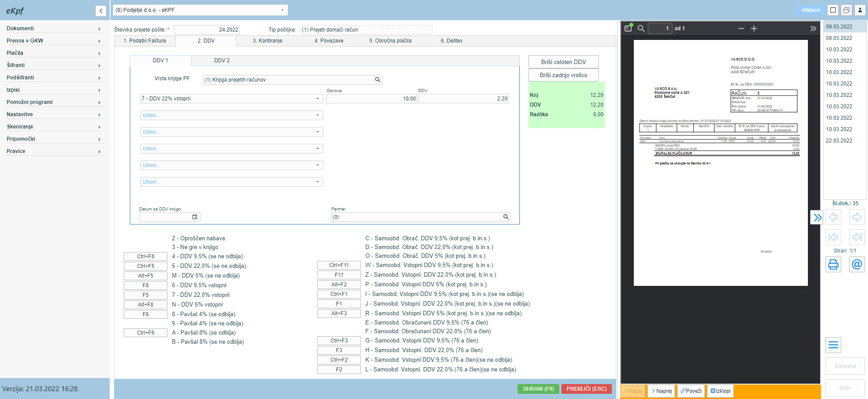Click the PDF page number field
Image resolution: width=868 pixels, height=399 pixels.
coord(660,28)
